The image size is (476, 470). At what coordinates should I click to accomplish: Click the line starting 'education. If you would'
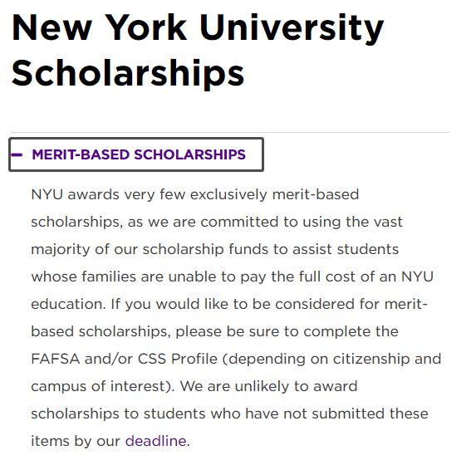click(x=229, y=304)
